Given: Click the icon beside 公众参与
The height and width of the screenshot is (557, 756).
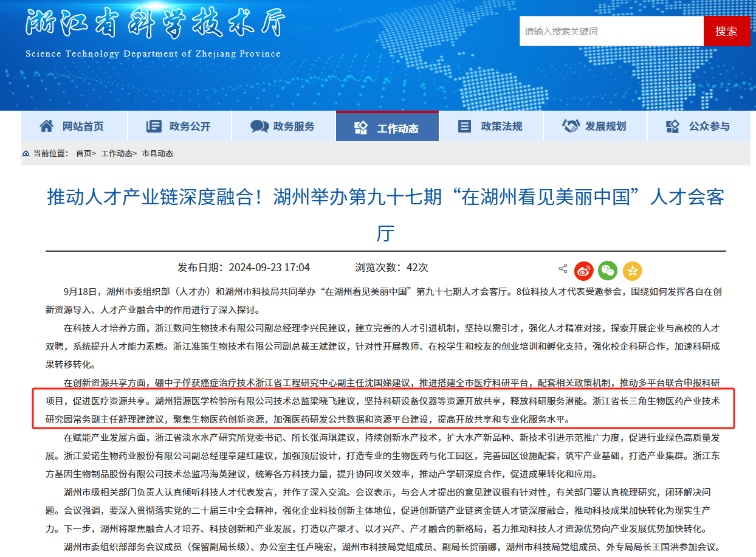Looking at the screenshot, I should [673, 126].
